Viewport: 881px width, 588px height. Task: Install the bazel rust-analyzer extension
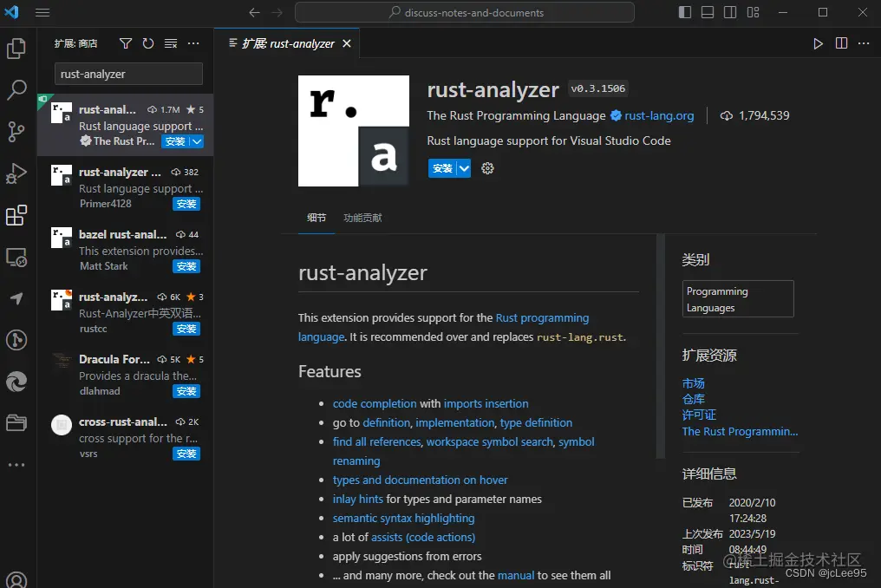pyautogui.click(x=186, y=266)
